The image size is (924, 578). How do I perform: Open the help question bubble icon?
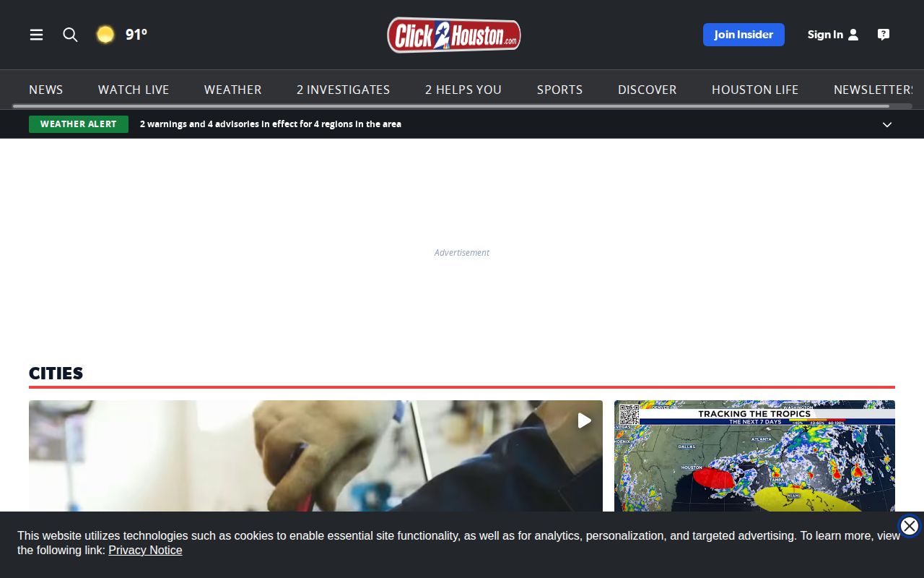pyautogui.click(x=884, y=35)
